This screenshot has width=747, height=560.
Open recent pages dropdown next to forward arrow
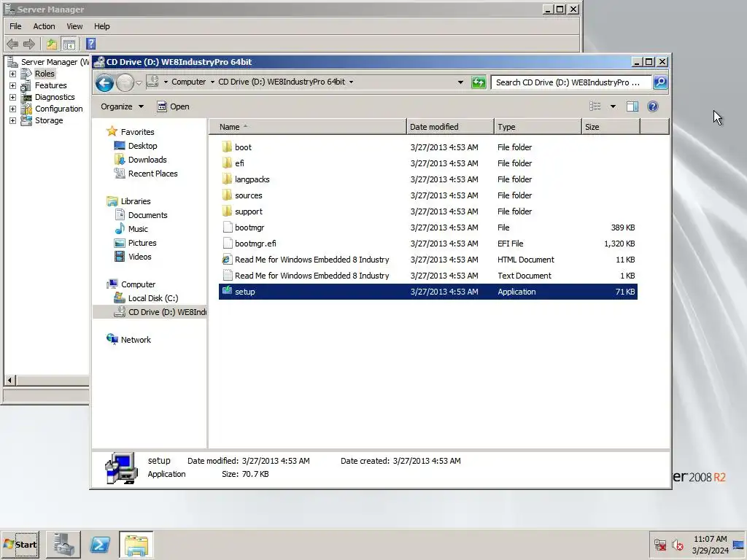pos(139,83)
